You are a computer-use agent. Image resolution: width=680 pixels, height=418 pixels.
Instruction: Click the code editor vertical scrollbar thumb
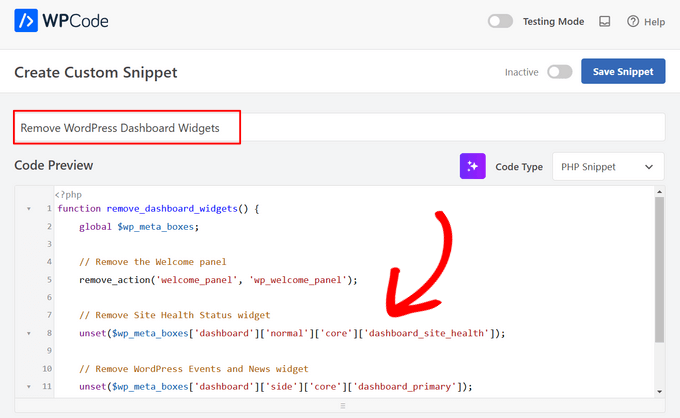pyautogui.click(x=659, y=270)
